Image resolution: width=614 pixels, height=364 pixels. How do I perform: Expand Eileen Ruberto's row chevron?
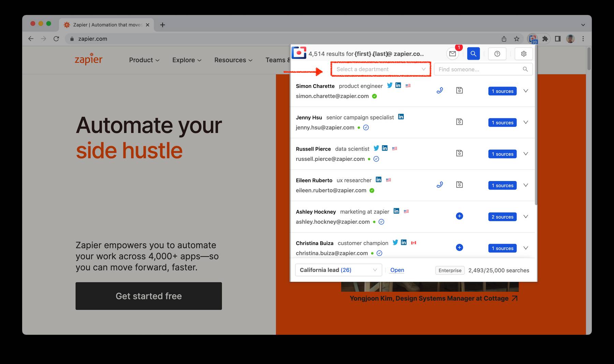526,185
